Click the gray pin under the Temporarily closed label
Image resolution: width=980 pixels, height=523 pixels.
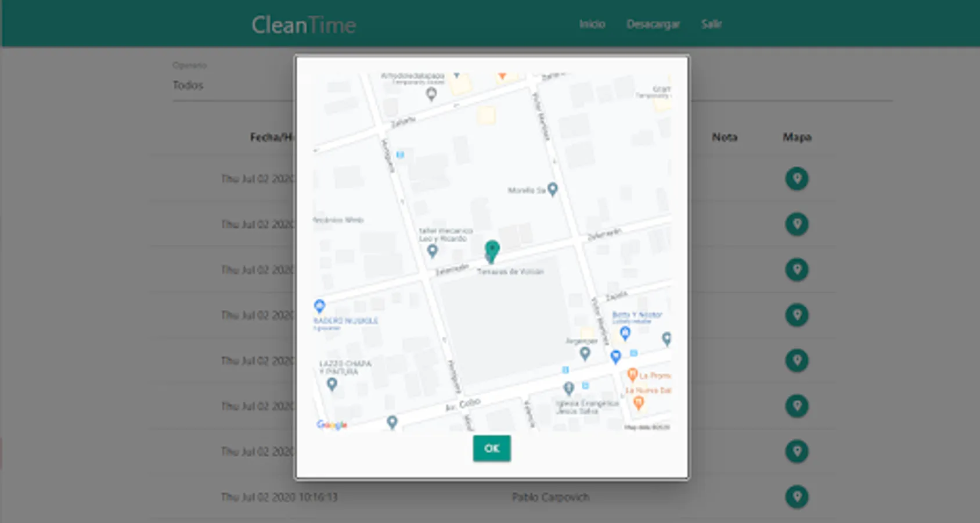click(x=431, y=94)
